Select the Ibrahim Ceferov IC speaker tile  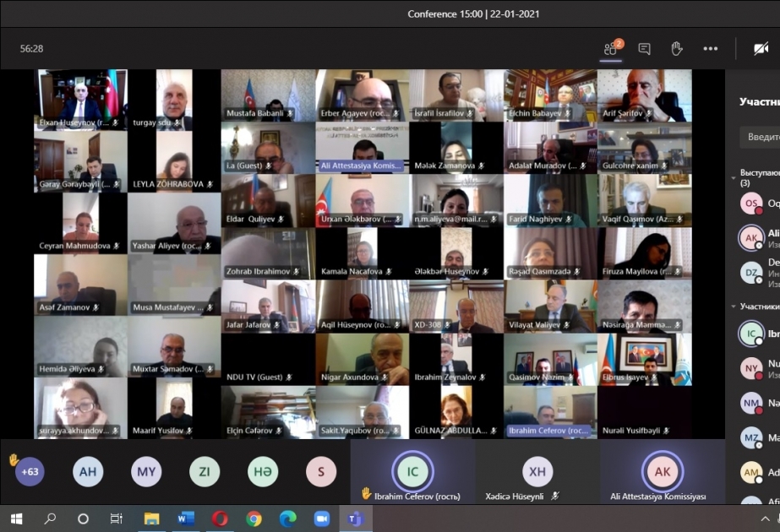(x=412, y=472)
